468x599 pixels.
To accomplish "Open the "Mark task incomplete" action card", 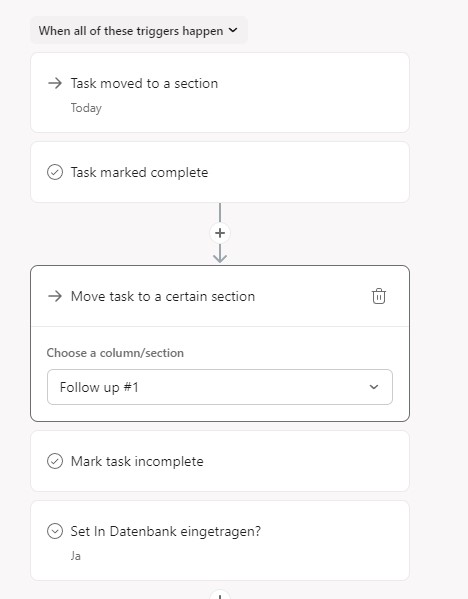I will pos(220,461).
